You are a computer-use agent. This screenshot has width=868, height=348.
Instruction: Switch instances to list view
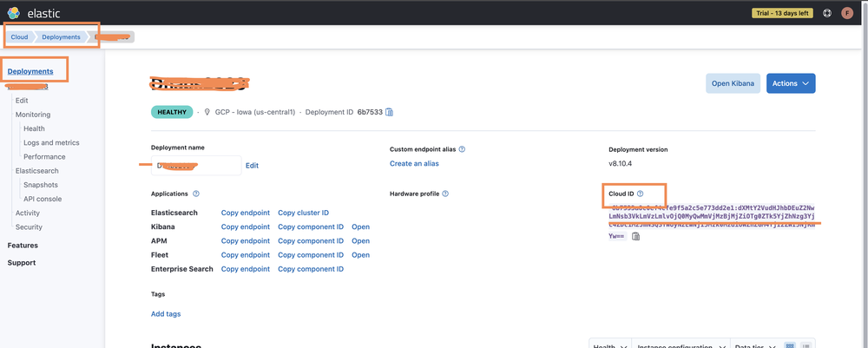[x=806, y=345]
